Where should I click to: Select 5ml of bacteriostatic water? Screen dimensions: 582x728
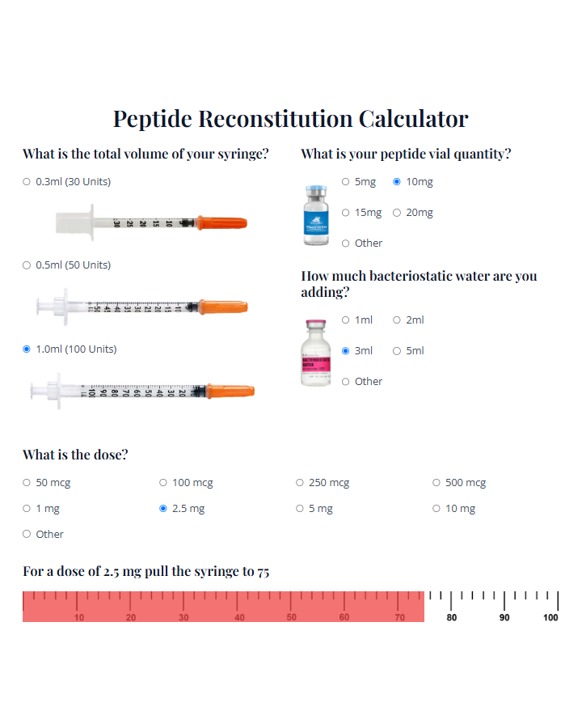point(397,350)
